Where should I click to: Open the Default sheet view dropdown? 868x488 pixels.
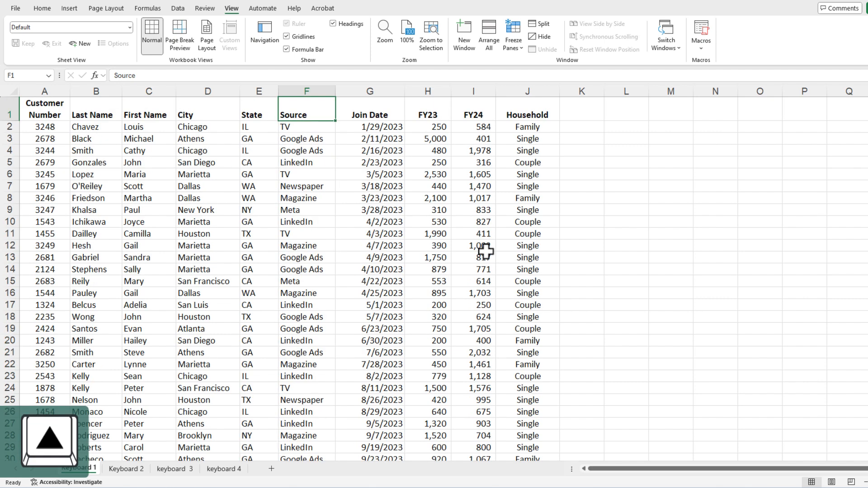tap(129, 27)
